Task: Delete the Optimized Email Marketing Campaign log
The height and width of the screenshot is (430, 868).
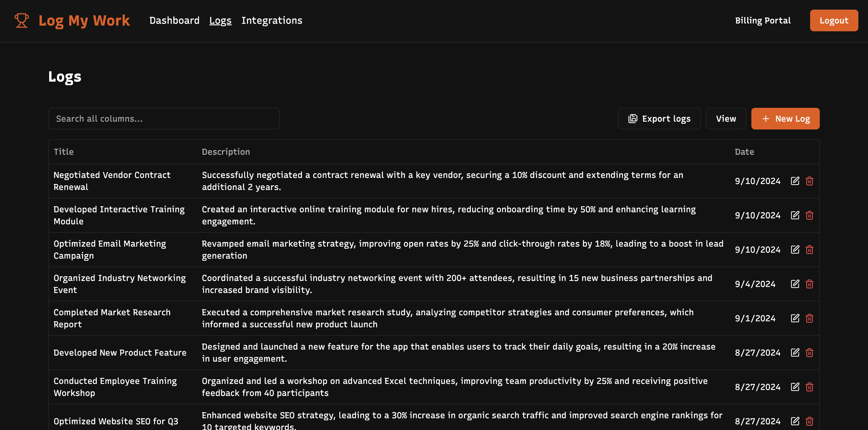Action: [809, 250]
